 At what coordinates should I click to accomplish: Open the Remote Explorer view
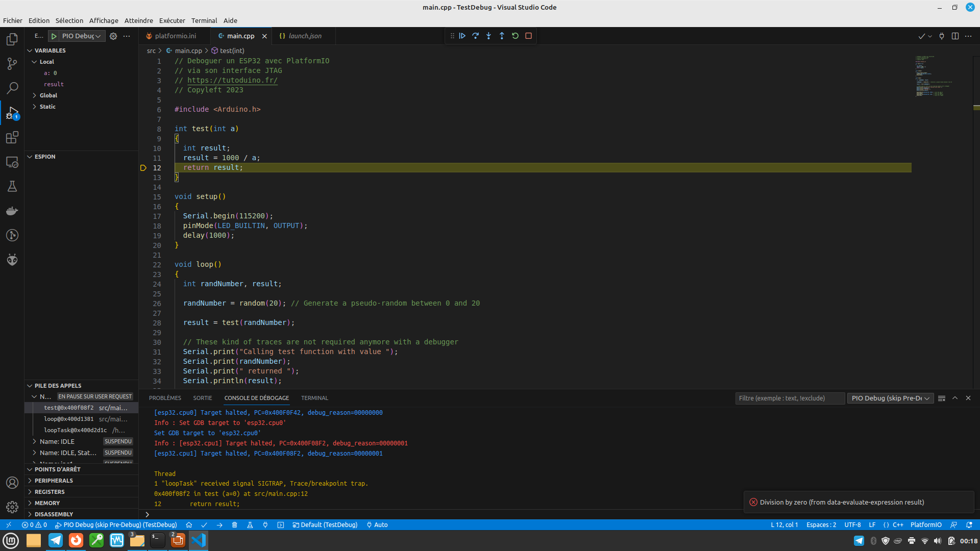click(x=12, y=162)
